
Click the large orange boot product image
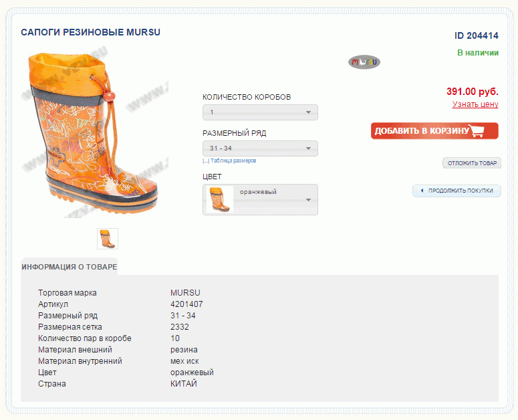(95, 134)
